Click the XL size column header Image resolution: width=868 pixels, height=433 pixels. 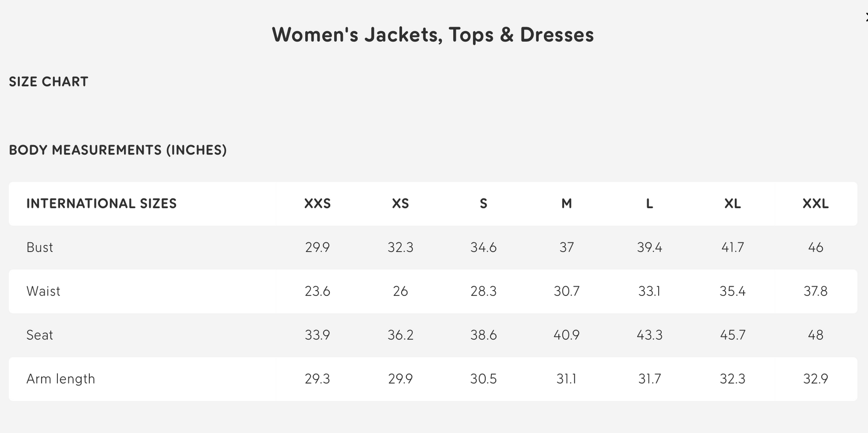[732, 204]
